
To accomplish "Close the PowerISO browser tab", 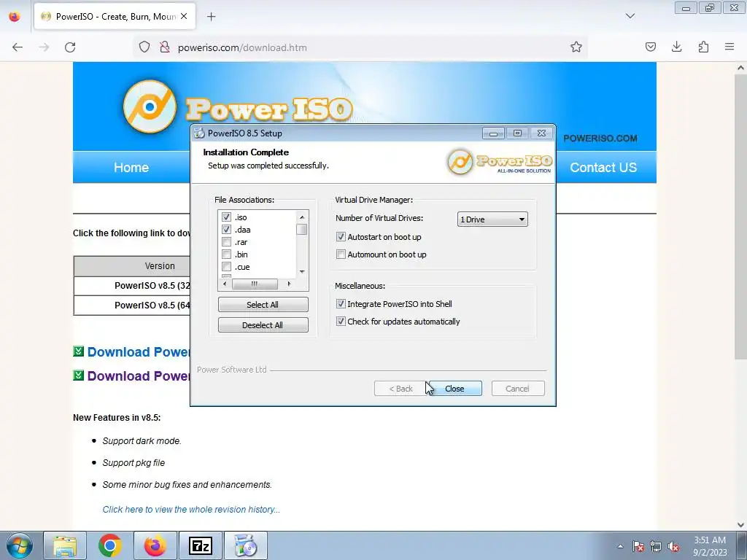I will tap(184, 16).
